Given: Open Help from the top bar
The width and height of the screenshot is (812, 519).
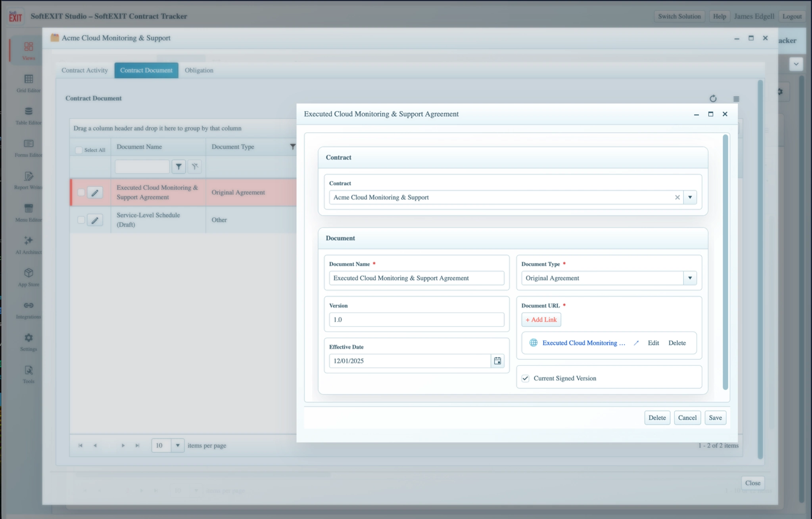Looking at the screenshot, I should [719, 16].
